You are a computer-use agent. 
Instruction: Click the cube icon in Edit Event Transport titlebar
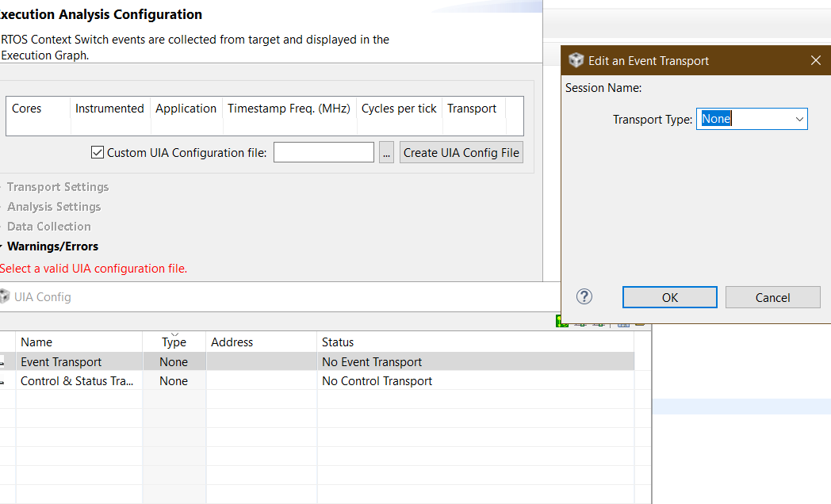[575, 60]
